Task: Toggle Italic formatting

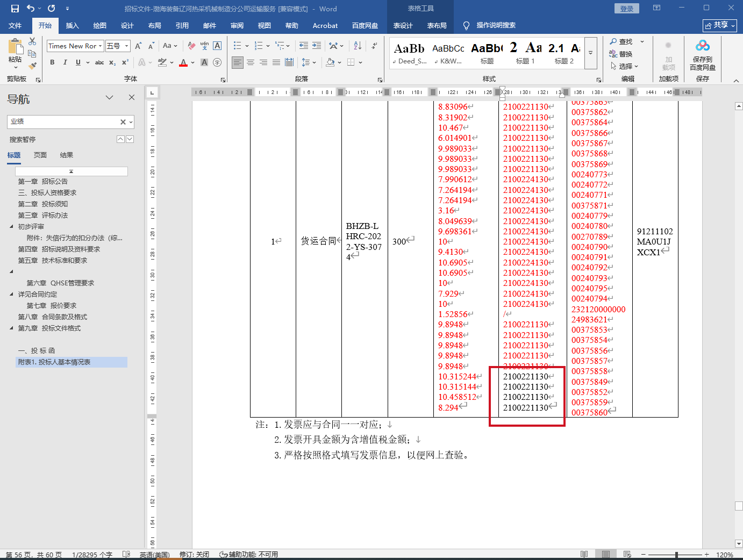Action: click(65, 62)
